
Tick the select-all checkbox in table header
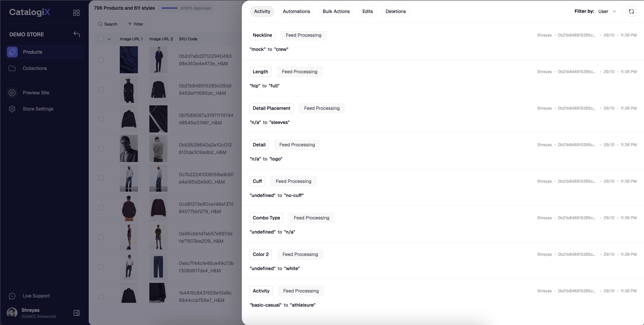pyautogui.click(x=101, y=39)
